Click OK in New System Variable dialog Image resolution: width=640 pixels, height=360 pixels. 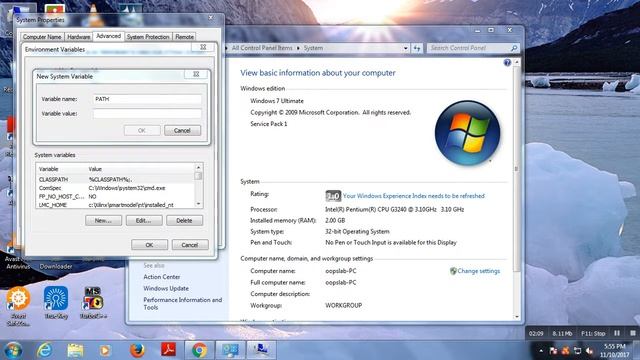142,131
